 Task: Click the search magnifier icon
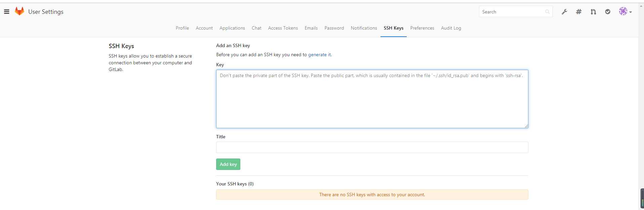point(547,12)
